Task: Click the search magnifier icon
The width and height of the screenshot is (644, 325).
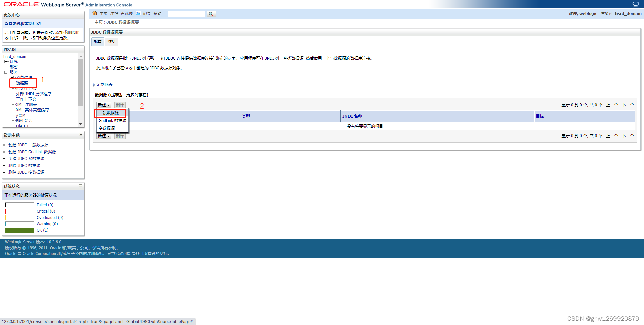Action: [x=211, y=14]
